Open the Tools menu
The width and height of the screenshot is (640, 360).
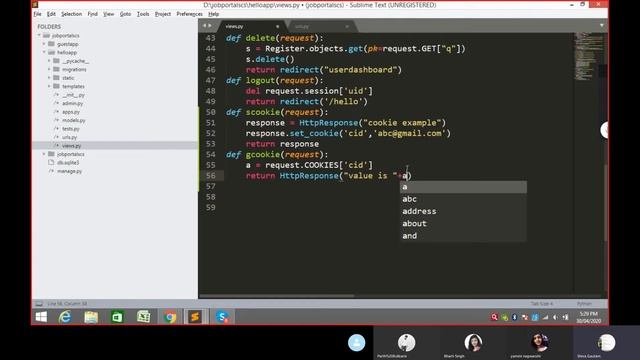(x=143, y=14)
